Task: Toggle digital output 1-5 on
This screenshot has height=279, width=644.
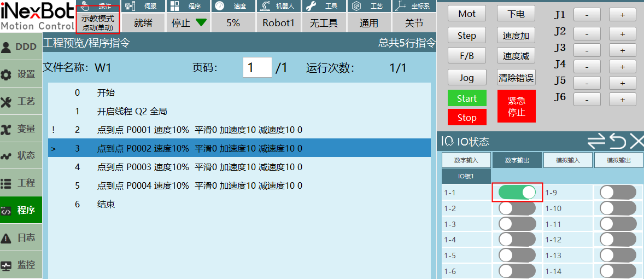Action: tap(517, 255)
